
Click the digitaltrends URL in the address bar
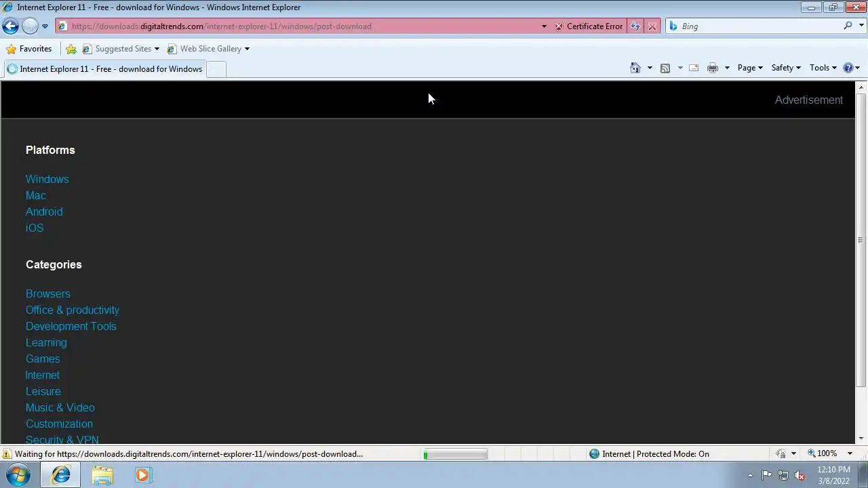point(221,26)
